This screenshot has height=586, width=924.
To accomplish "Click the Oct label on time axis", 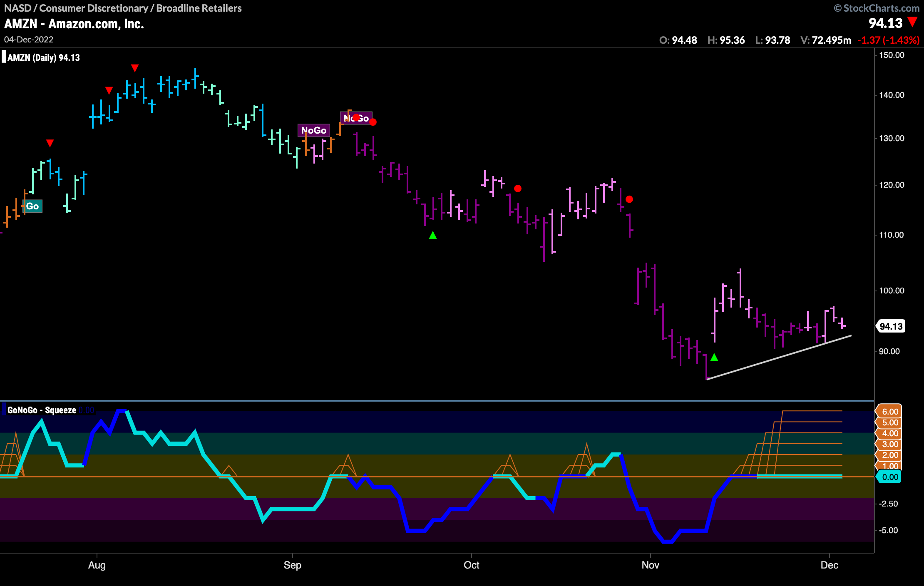I will click(472, 565).
